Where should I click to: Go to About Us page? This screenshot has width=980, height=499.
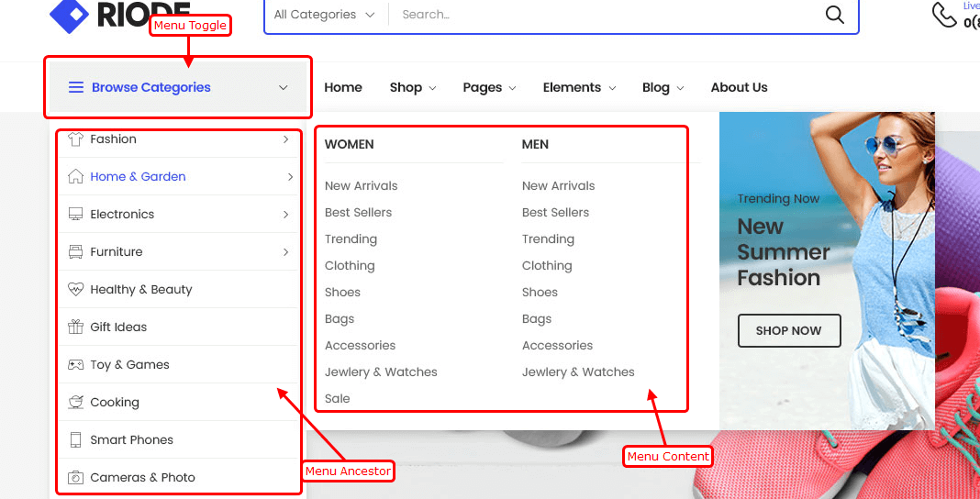(x=739, y=88)
